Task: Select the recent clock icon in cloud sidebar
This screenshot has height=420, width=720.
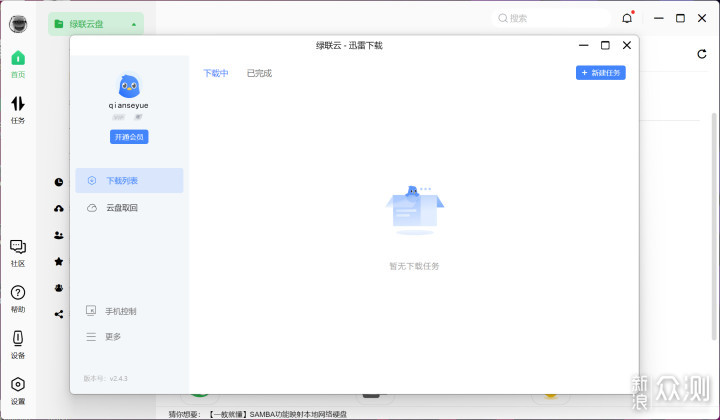Action: pos(59,182)
